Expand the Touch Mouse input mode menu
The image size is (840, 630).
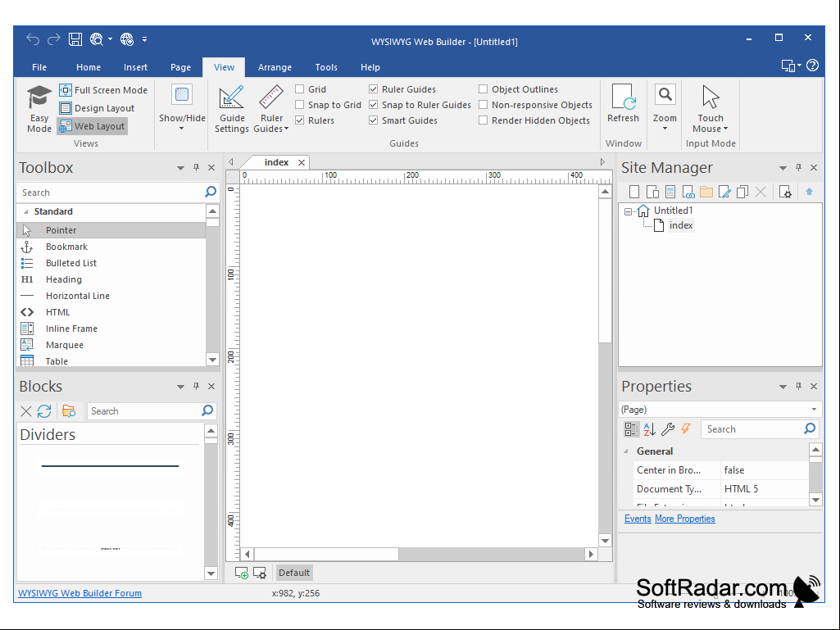point(711,109)
